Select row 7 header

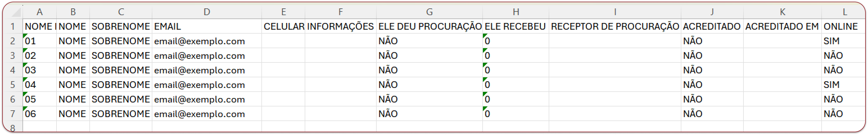13,114
